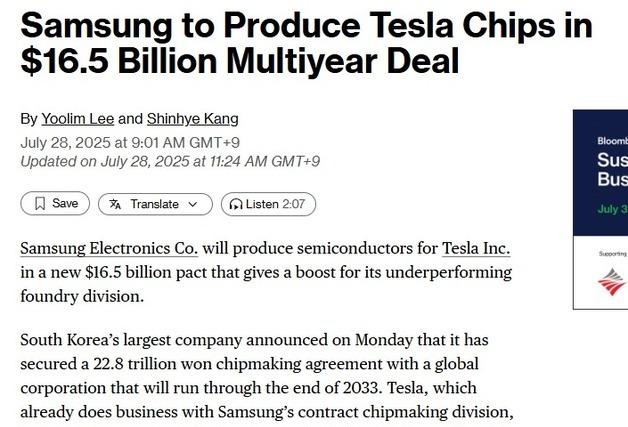Click the translate language icon
This screenshot has height=427, width=628.
116,204
